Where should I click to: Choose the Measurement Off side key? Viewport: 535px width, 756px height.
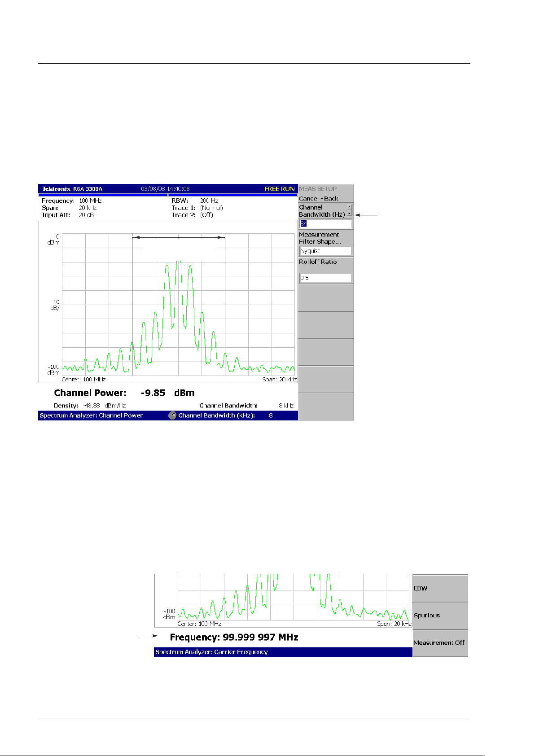(x=440, y=643)
